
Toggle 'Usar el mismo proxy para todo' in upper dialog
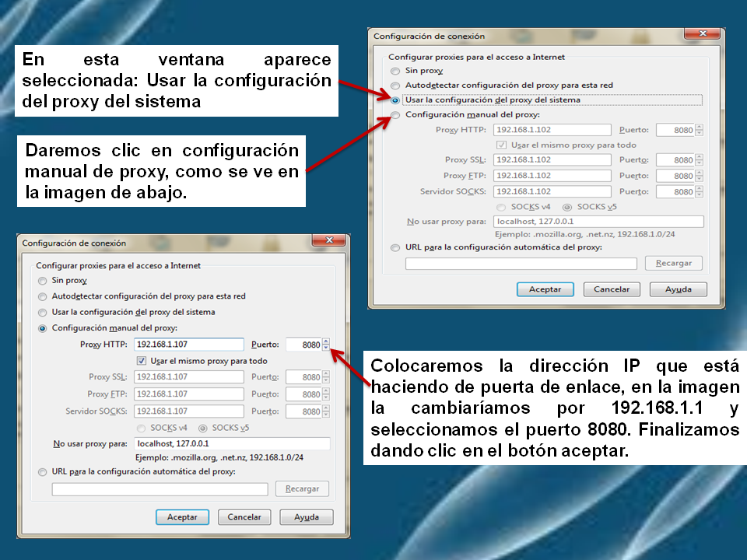pos(501,145)
